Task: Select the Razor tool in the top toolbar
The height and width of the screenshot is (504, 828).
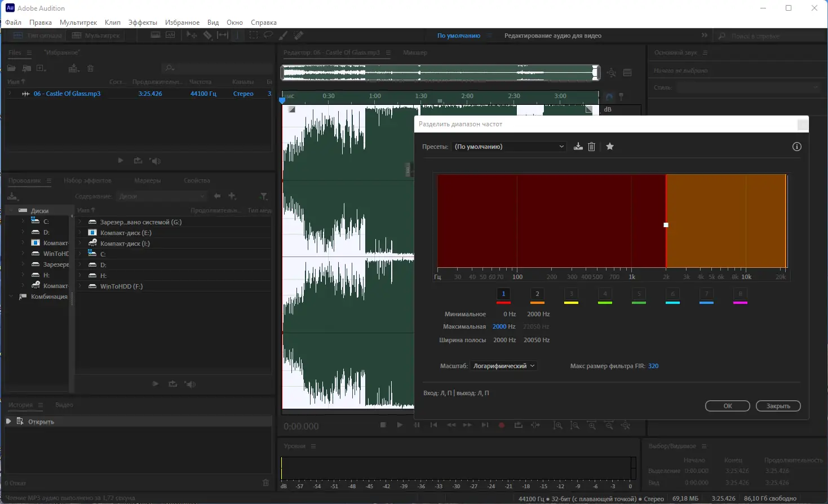Action: tap(207, 36)
